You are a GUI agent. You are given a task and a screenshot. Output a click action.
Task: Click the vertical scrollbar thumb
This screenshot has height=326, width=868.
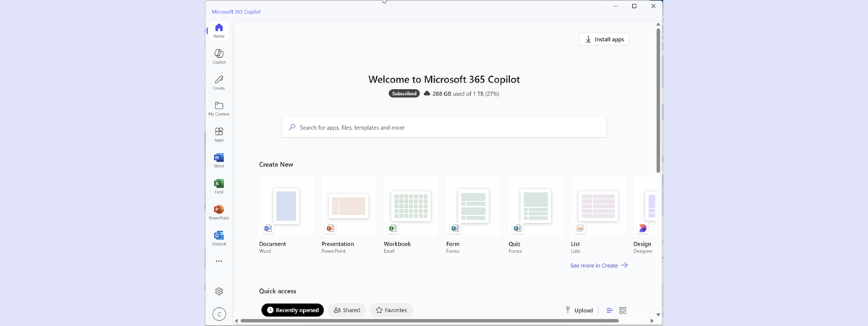pyautogui.click(x=658, y=101)
